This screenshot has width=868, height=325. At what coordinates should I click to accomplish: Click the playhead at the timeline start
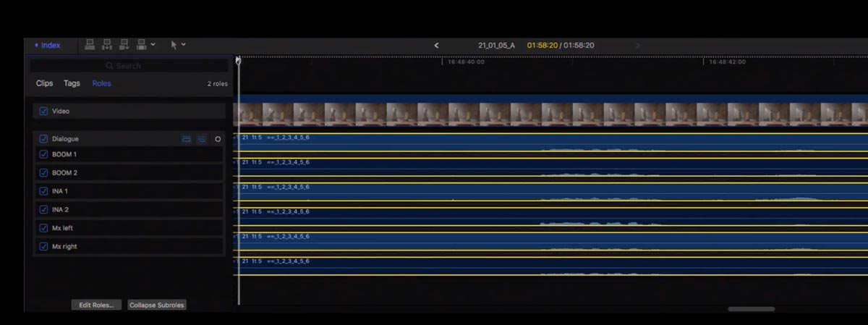click(238, 61)
